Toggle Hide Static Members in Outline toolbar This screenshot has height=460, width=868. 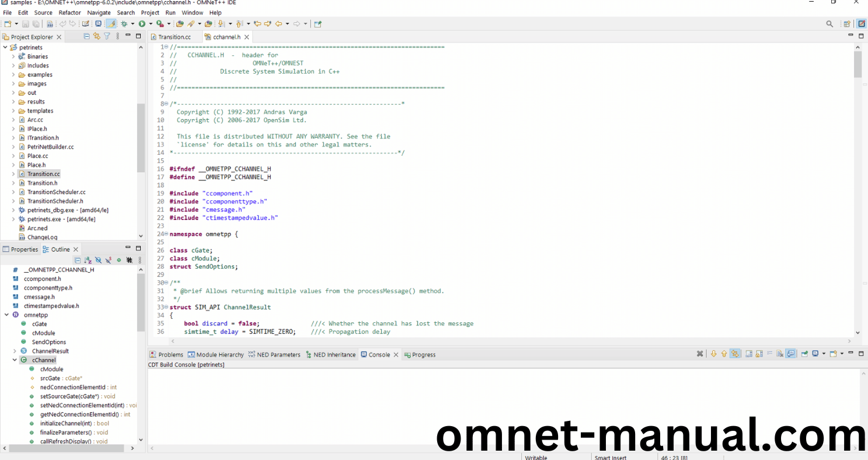click(108, 260)
